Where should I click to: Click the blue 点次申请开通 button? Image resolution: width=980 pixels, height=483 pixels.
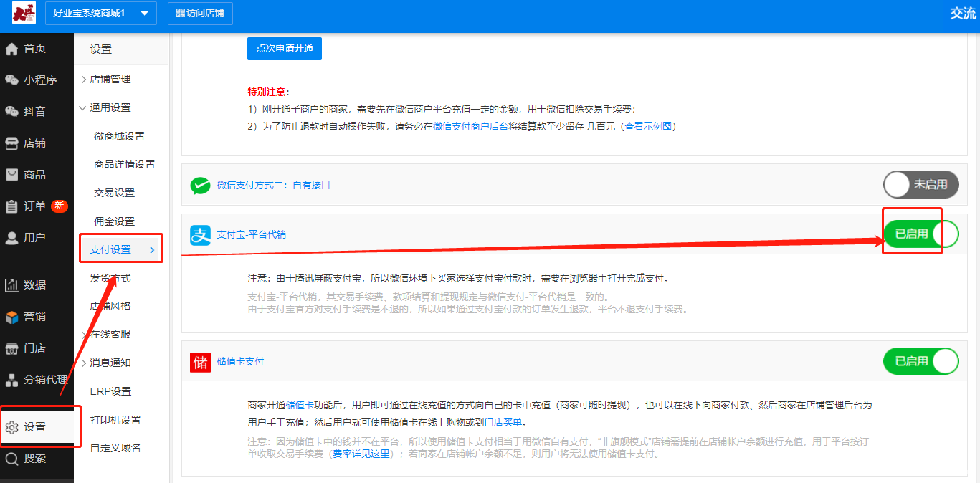click(x=285, y=49)
